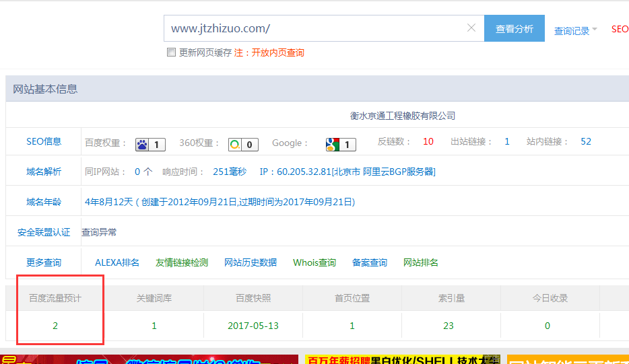Click the 首页位置 column header
This screenshot has height=364, width=629.
[x=352, y=298]
